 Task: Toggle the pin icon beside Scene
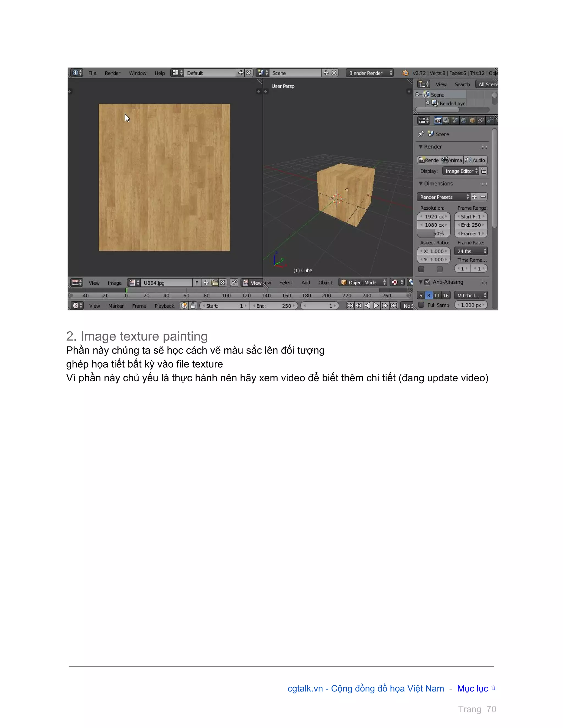coord(421,134)
